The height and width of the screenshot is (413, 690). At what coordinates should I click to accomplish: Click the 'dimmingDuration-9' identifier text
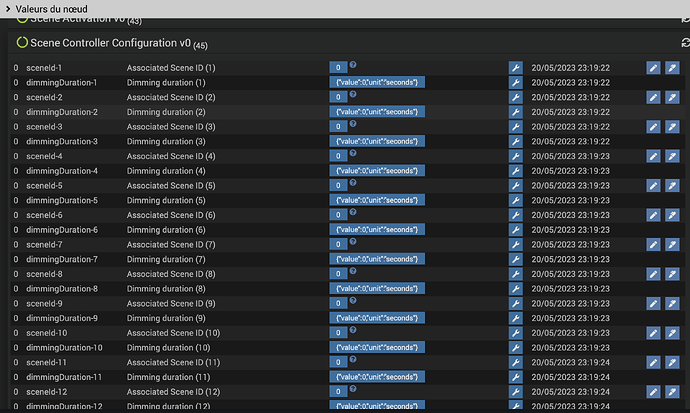click(x=62, y=318)
